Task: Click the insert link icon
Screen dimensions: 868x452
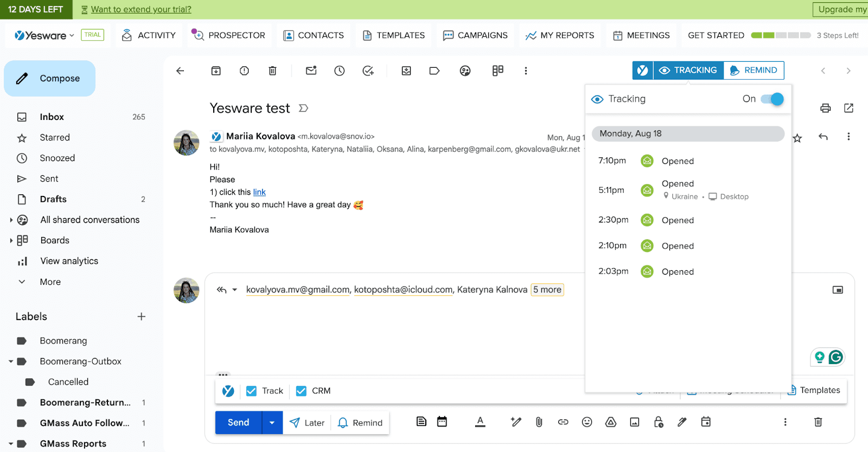Action: 563,422
